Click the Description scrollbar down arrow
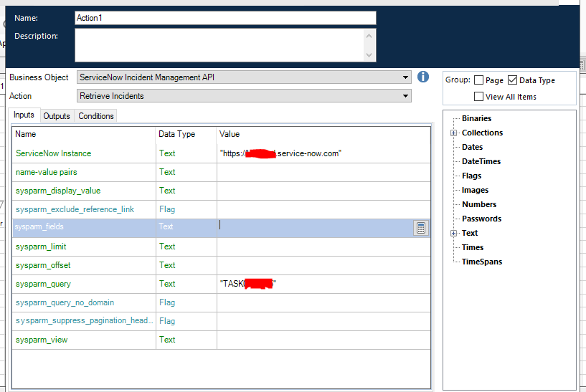586x392 pixels. tap(369, 55)
